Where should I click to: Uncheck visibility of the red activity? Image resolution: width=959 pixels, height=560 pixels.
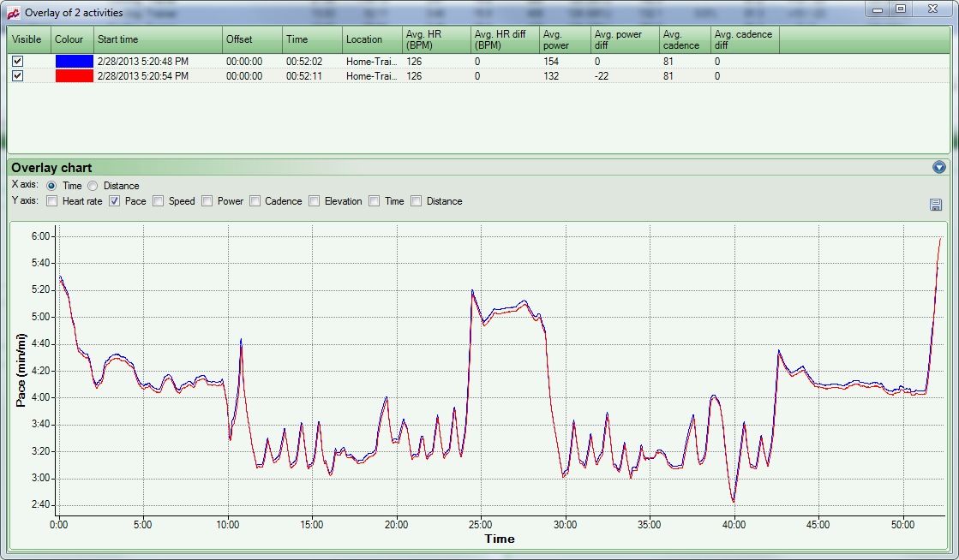pos(17,76)
